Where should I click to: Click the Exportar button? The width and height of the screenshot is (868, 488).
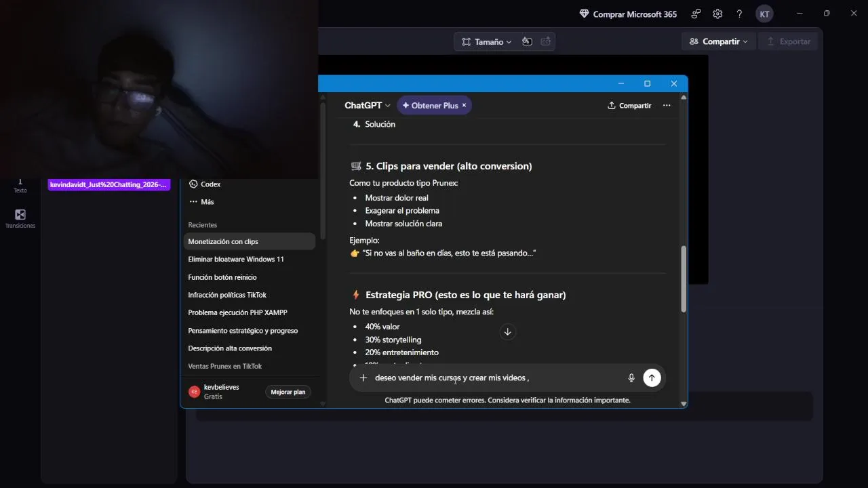point(788,41)
